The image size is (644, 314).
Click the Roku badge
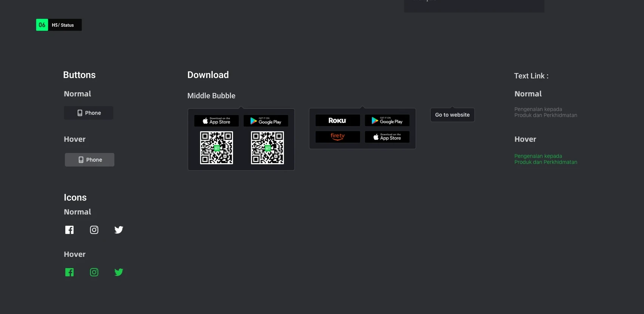(x=338, y=120)
